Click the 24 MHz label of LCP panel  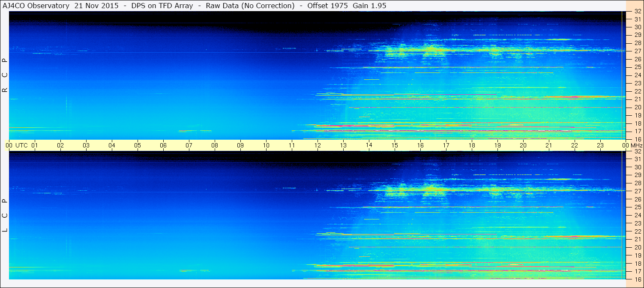coord(638,215)
